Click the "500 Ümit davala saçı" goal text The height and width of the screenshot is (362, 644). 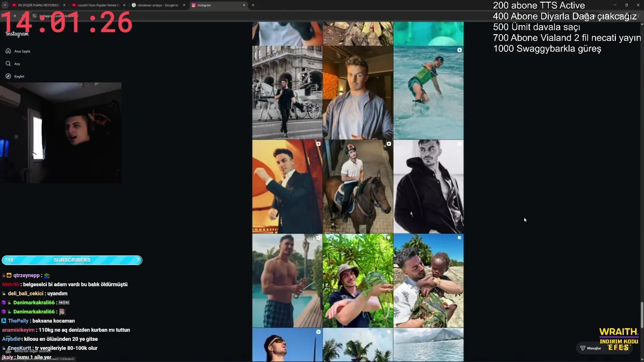tap(536, 27)
